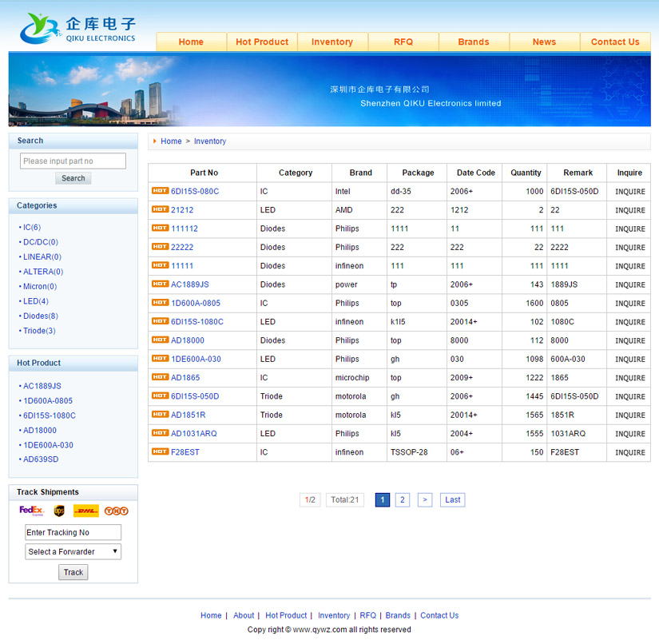This screenshot has height=644, width=659.
Task: Click INQUIRE for part 21212
Action: click(x=629, y=210)
